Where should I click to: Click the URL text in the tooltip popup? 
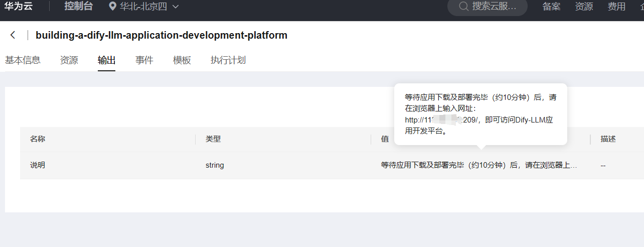click(442, 120)
